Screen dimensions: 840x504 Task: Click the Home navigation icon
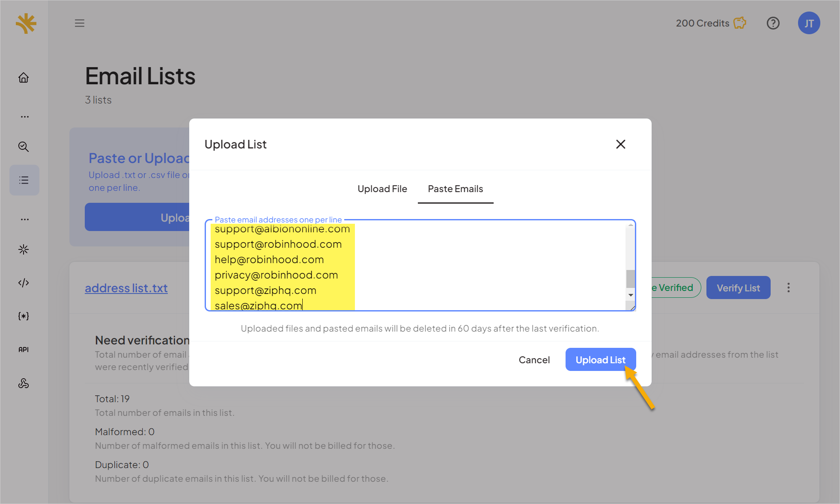24,77
